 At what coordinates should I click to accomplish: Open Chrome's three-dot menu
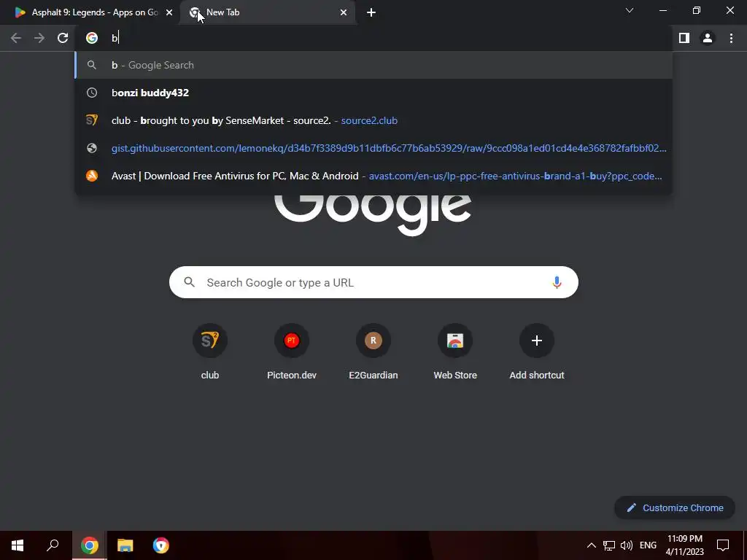click(731, 38)
